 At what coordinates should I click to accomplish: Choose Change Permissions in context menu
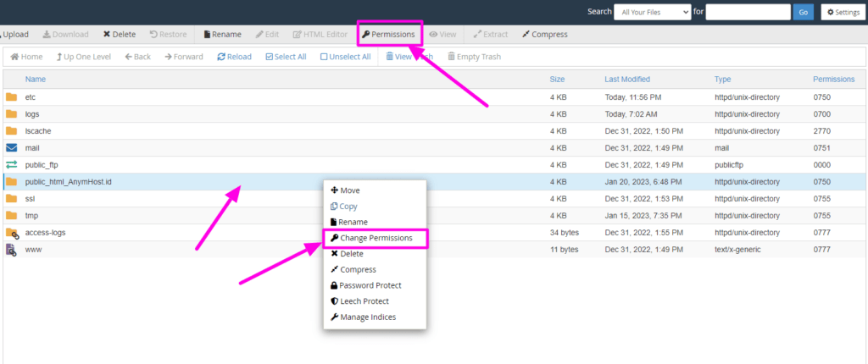click(x=376, y=238)
